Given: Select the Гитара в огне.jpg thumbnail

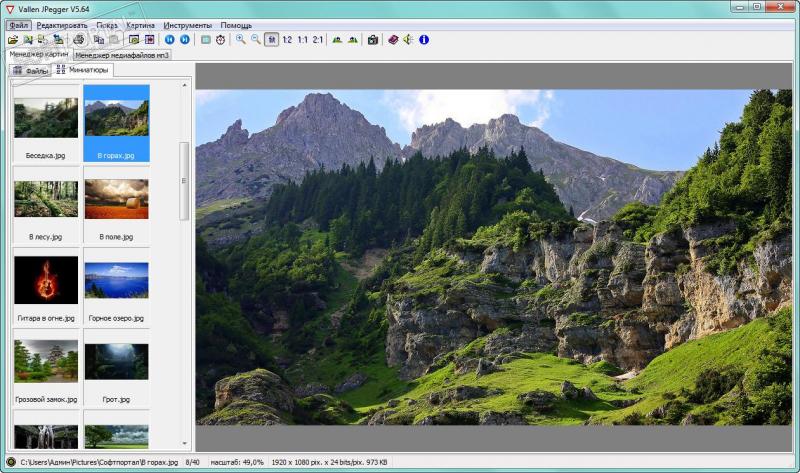Looking at the screenshot, I should (x=46, y=286).
